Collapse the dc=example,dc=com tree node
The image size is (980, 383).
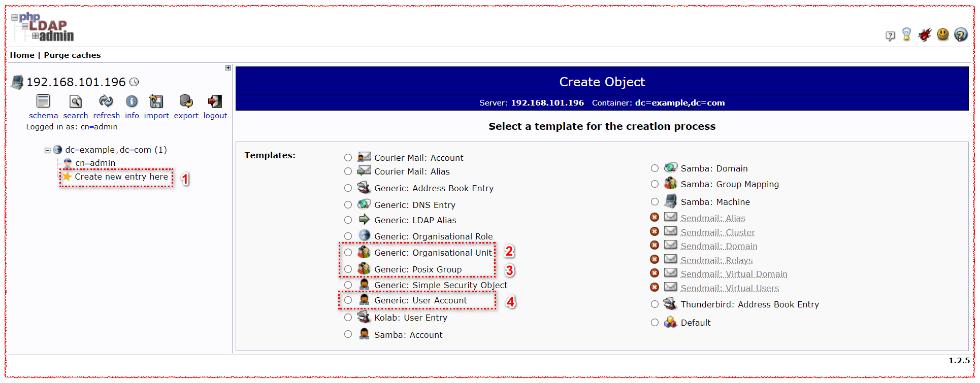[47, 150]
